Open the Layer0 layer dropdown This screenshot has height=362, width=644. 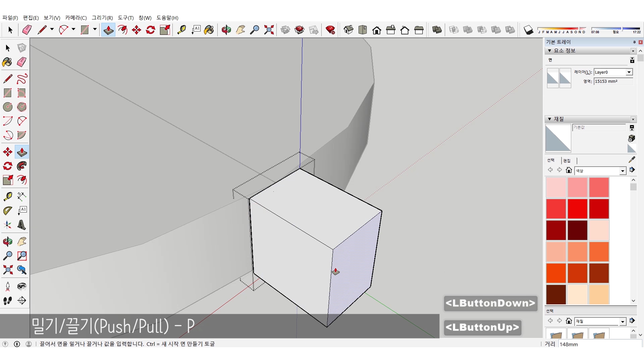(x=629, y=72)
